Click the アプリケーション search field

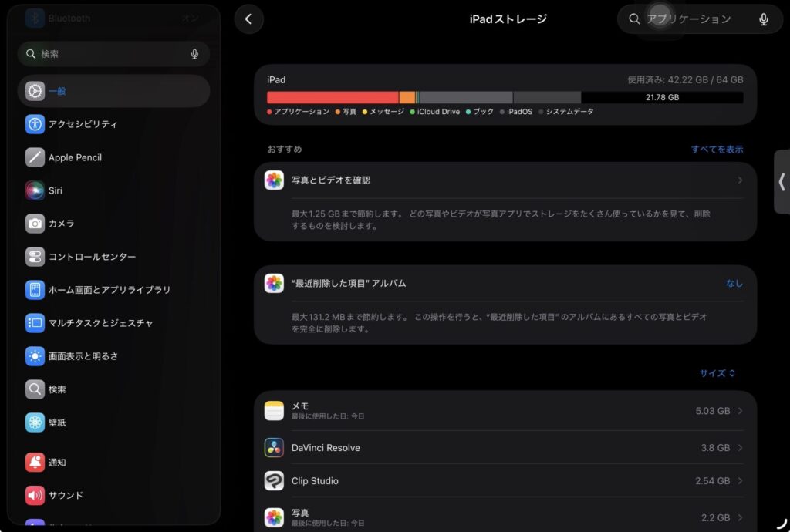690,19
